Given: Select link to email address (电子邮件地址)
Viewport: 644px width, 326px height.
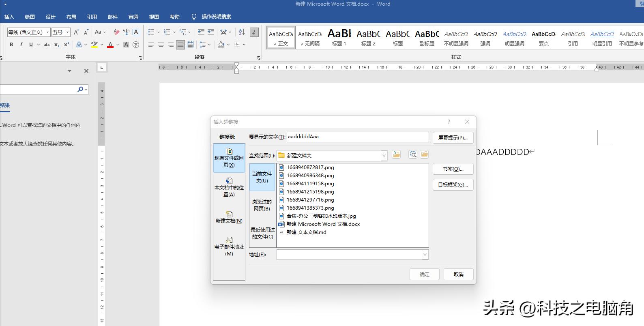Looking at the screenshot, I should 229,247.
